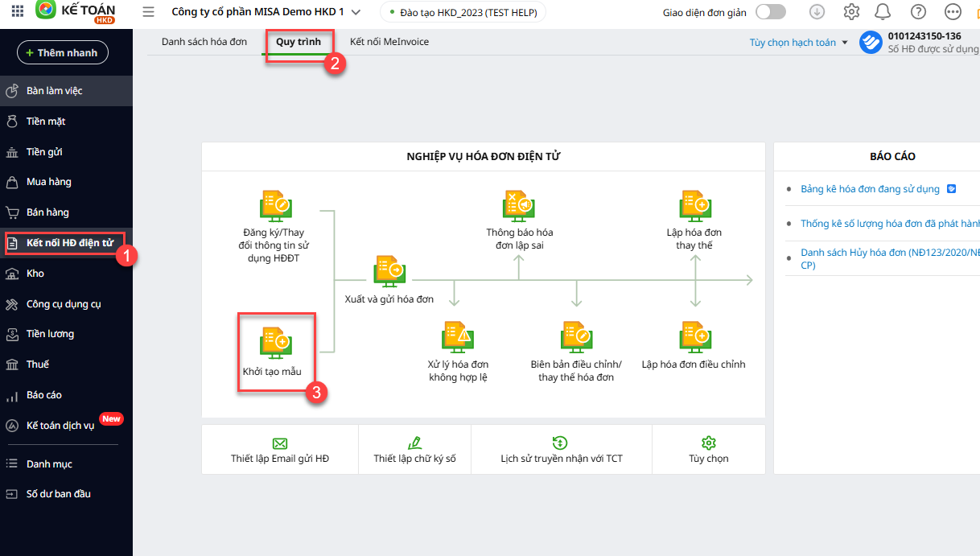Viewport: 980px width, 556px height.
Task: Open Xuất và gửi hóa đơn icon
Action: [x=389, y=271]
